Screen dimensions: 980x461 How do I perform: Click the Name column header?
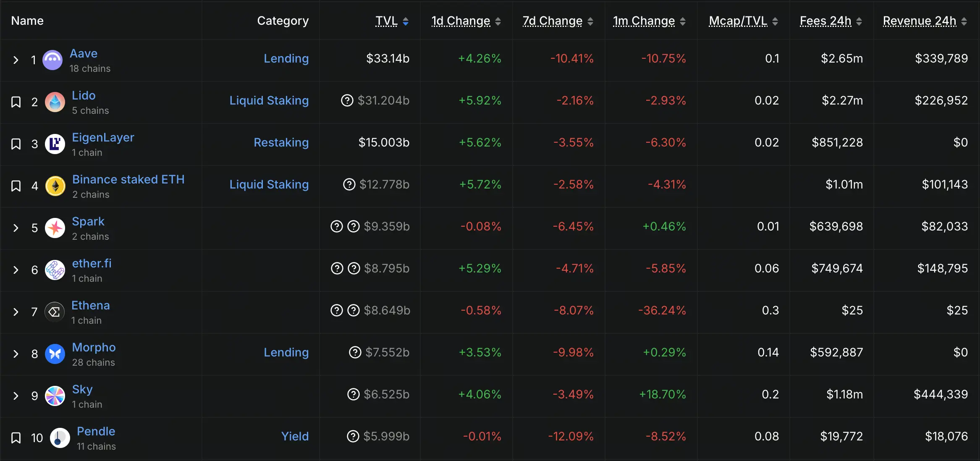point(27,21)
